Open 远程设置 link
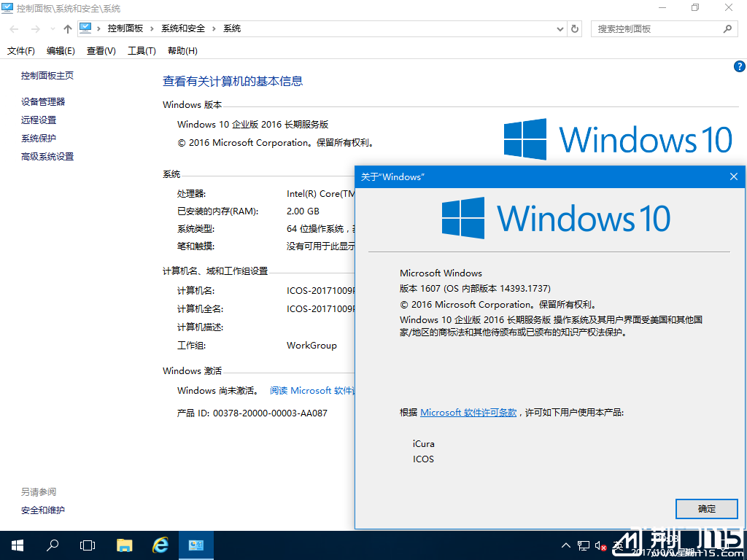 [x=39, y=120]
